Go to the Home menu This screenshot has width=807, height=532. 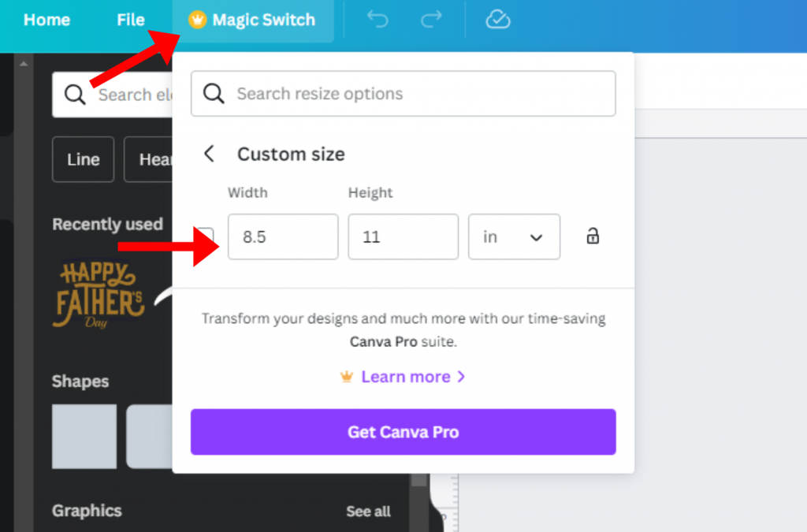click(46, 20)
